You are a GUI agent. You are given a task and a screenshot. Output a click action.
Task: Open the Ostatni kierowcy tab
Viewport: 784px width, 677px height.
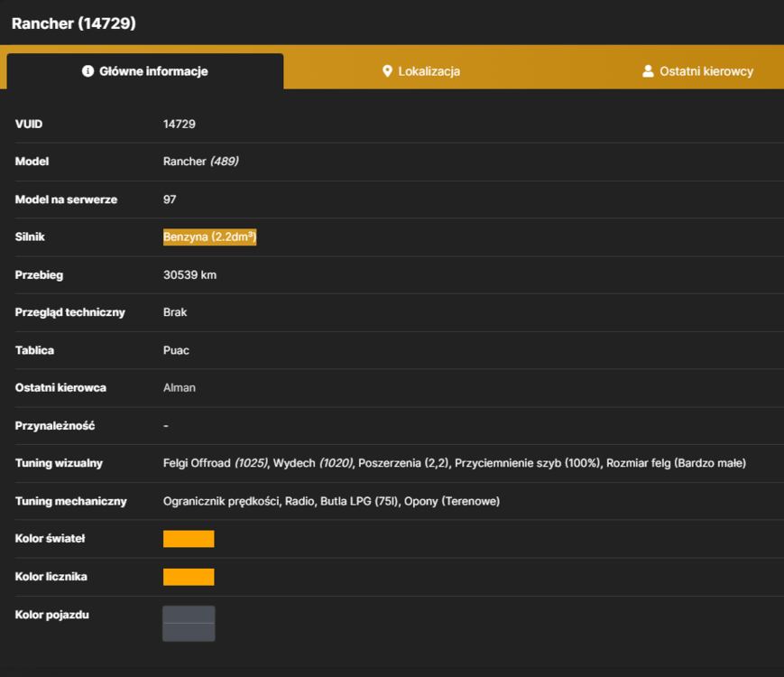[x=697, y=71]
